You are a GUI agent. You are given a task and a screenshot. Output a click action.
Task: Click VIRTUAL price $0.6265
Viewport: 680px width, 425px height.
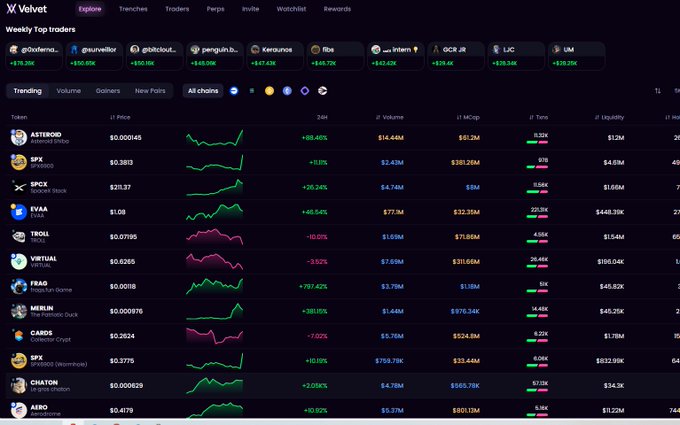coord(122,262)
